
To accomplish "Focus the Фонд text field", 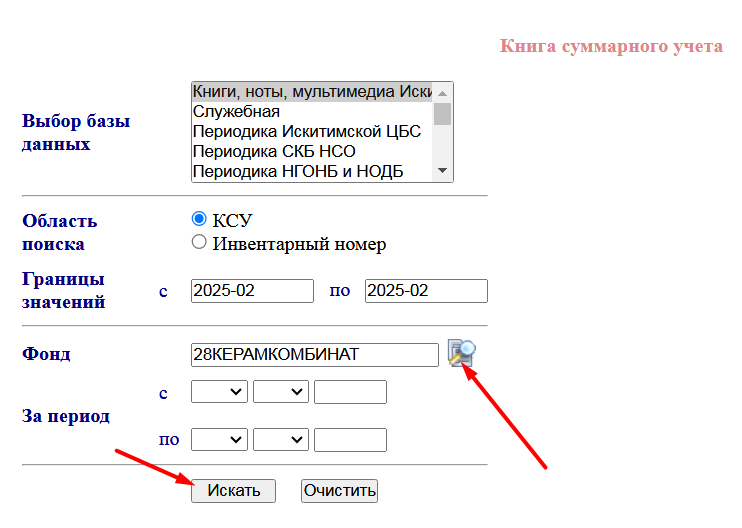I will click(314, 354).
